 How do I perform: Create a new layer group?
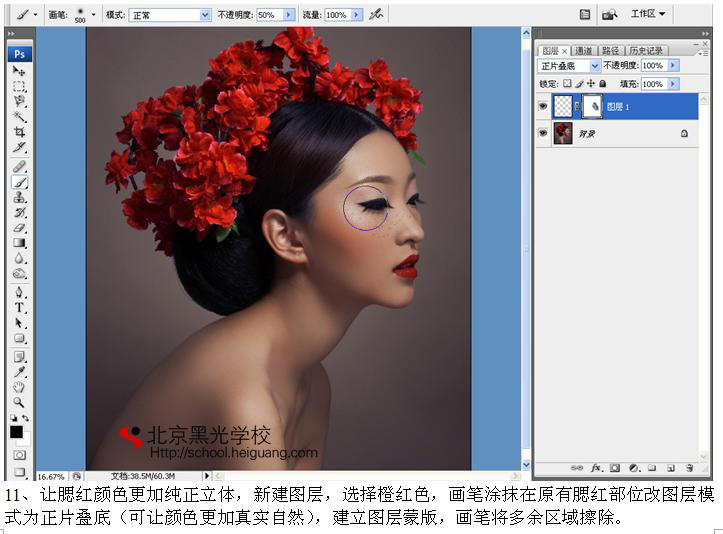pos(652,468)
